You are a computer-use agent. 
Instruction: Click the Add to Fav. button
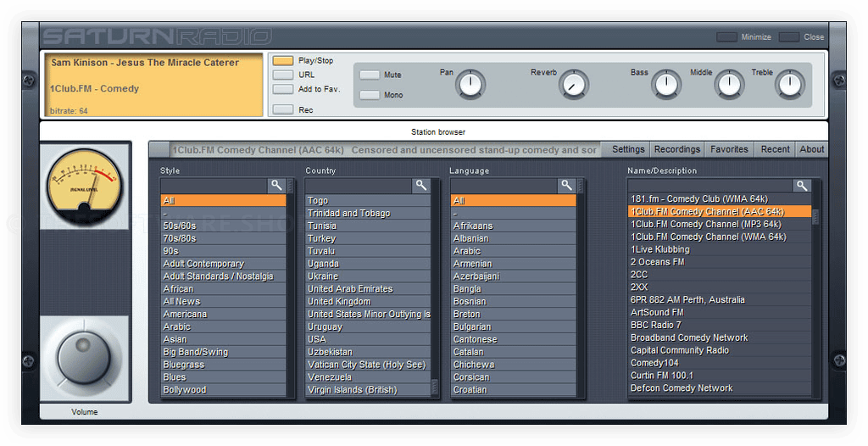tap(283, 89)
